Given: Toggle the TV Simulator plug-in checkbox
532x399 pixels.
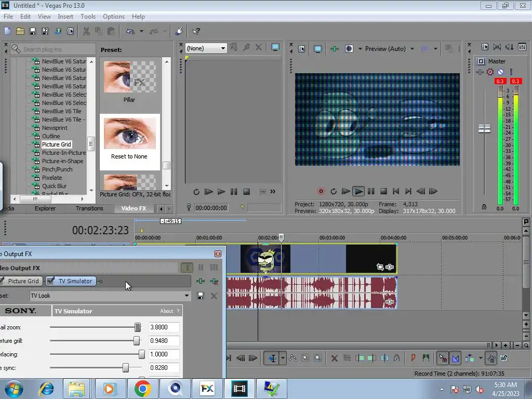Looking at the screenshot, I should click(50, 281).
